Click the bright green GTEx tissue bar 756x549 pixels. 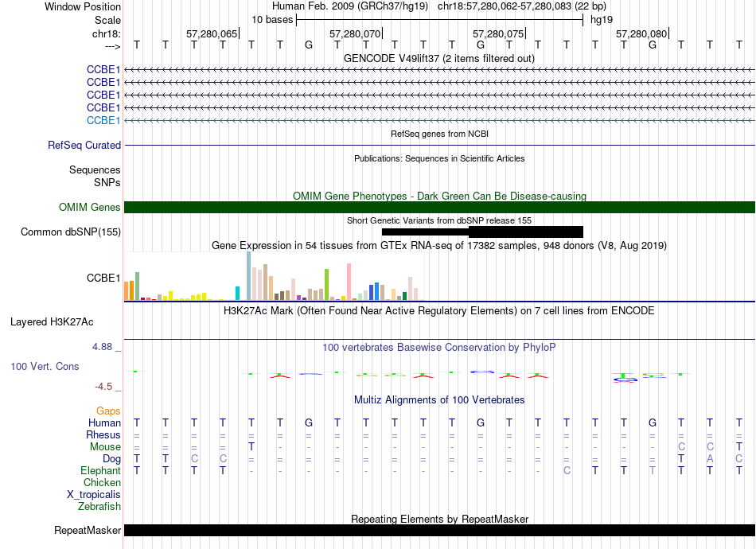coord(327,285)
